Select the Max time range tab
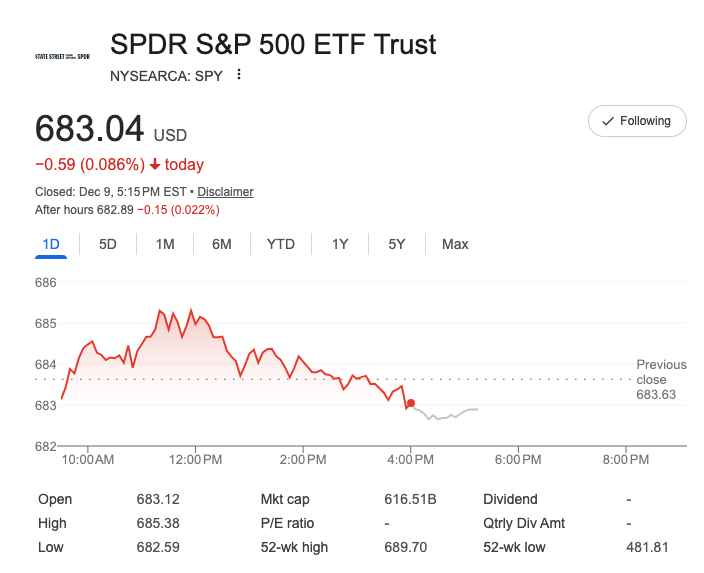 tap(455, 244)
